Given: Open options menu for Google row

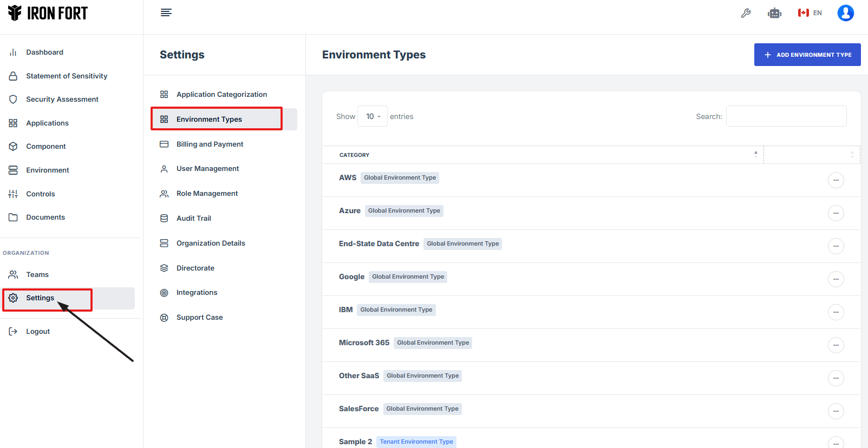Looking at the screenshot, I should (836, 279).
